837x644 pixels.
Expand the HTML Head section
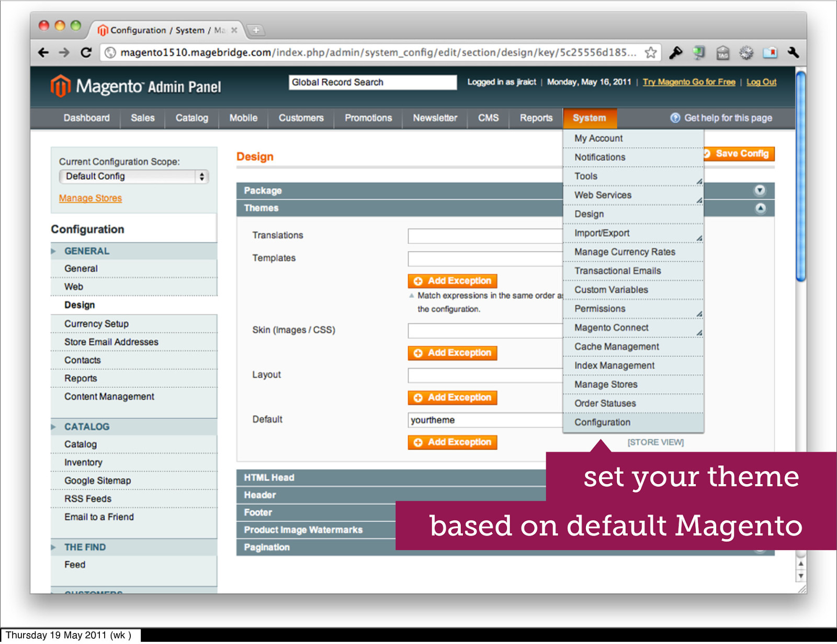(x=391, y=477)
